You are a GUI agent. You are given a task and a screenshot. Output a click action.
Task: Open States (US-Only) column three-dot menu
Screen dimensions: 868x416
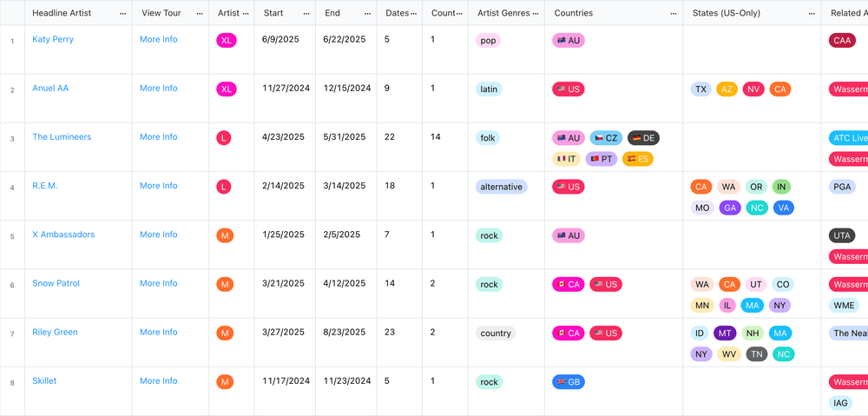click(x=812, y=13)
